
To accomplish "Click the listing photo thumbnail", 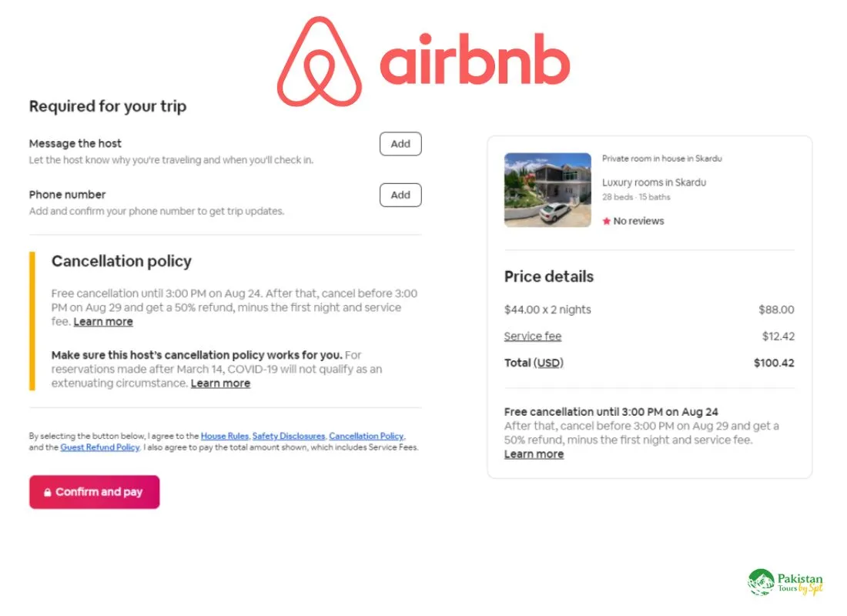I will (x=547, y=189).
